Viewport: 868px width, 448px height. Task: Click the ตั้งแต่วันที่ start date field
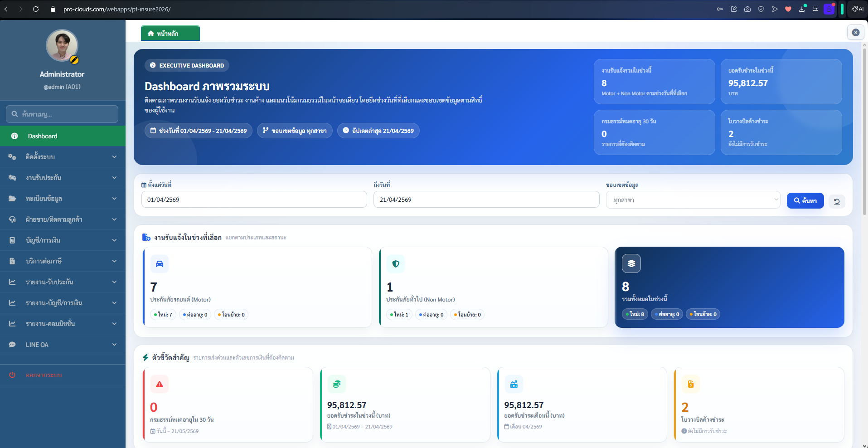(254, 200)
